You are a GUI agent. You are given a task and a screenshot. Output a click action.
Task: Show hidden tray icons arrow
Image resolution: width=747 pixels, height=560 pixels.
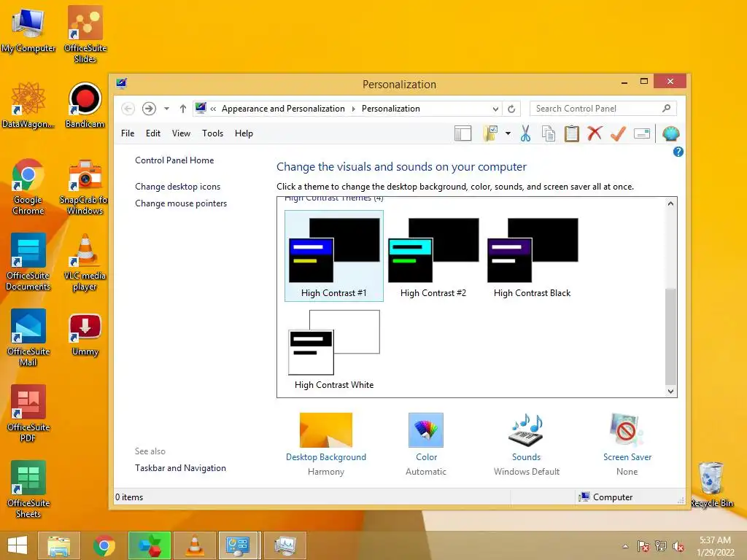tap(625, 546)
